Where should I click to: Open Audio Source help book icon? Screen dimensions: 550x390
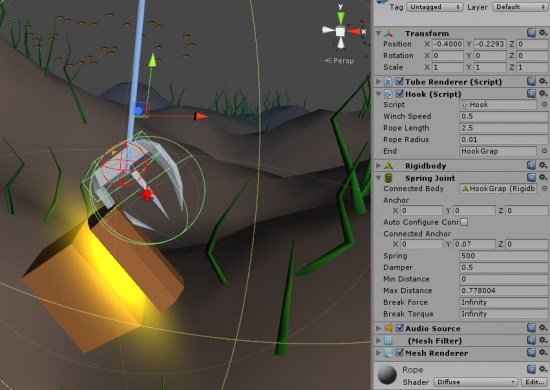click(531, 328)
